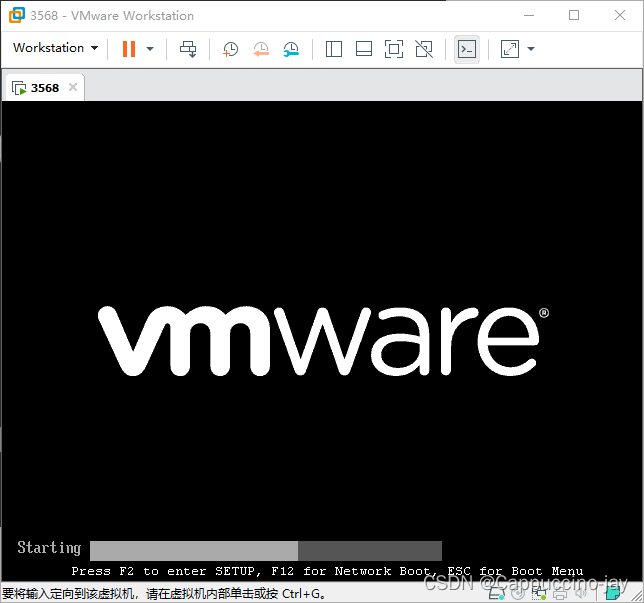644x603 pixels.
Task: Click the hard disk status icon
Action: click(x=497, y=593)
